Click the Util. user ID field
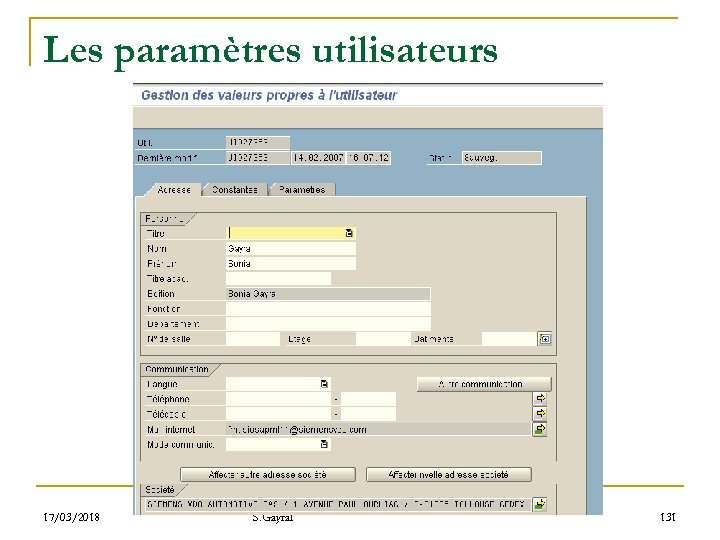 click(258, 142)
